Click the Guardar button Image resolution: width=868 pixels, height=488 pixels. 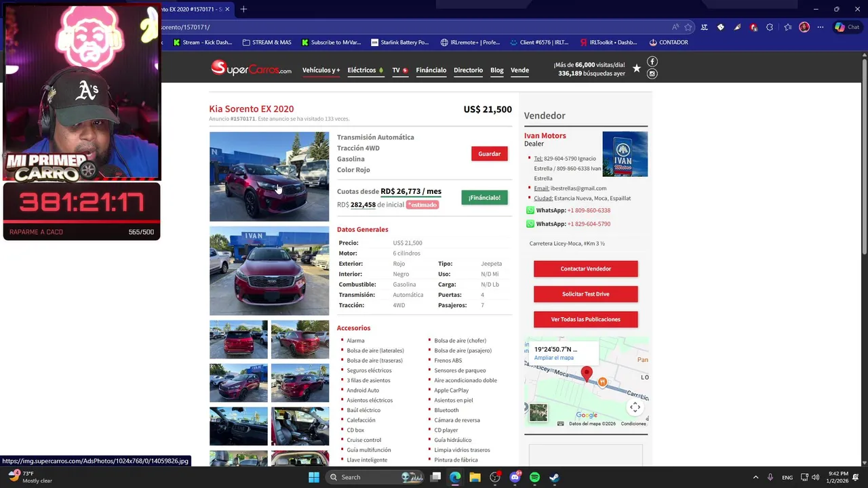[x=490, y=154]
